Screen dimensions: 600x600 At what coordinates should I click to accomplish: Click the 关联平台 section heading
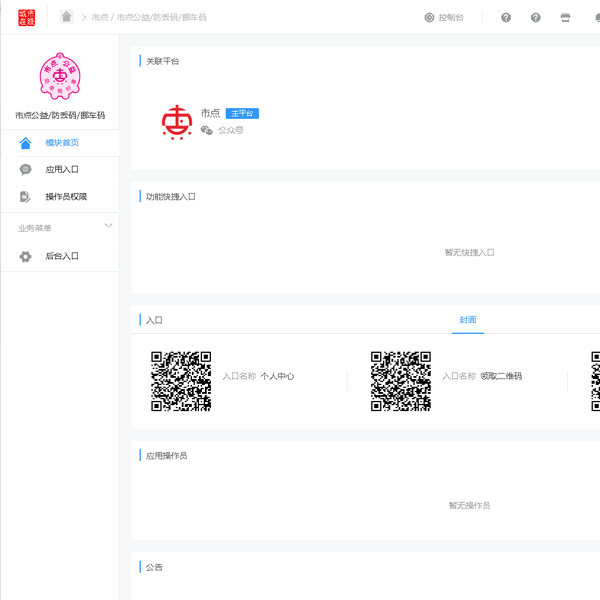click(163, 61)
